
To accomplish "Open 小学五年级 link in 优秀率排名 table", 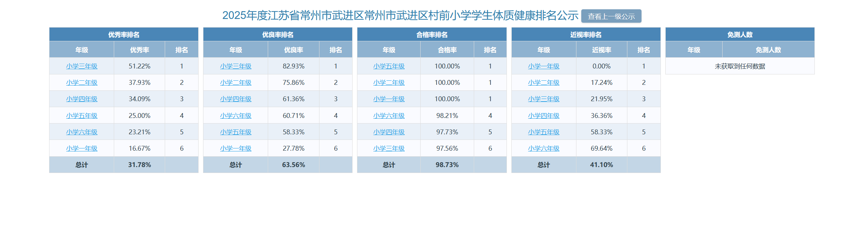I will pyautogui.click(x=82, y=116).
